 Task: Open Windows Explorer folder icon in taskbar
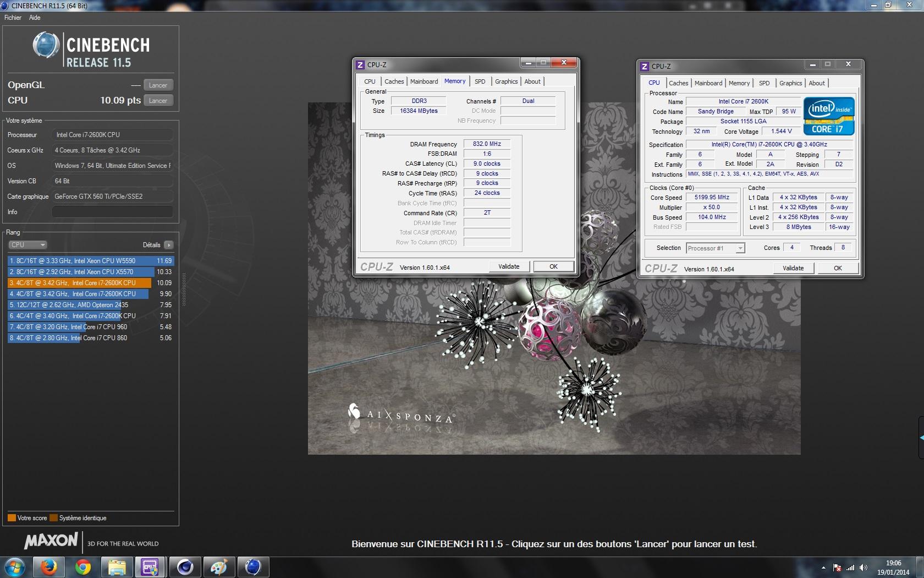pyautogui.click(x=117, y=567)
